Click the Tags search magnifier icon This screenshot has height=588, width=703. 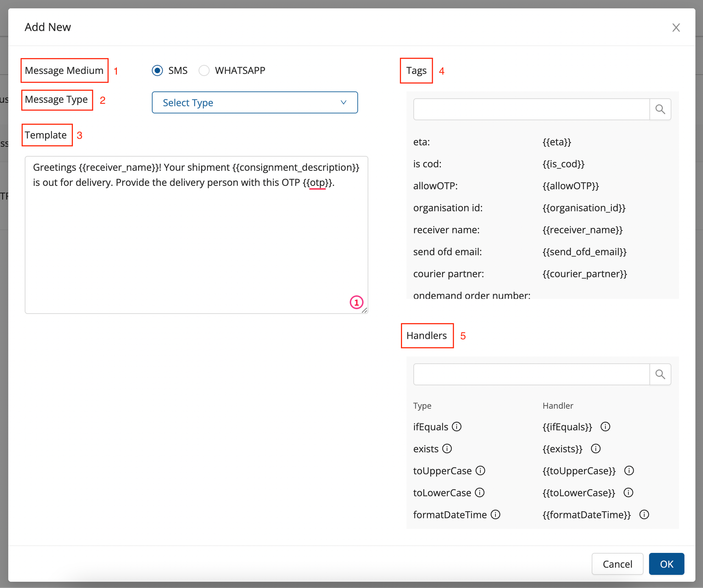660,109
